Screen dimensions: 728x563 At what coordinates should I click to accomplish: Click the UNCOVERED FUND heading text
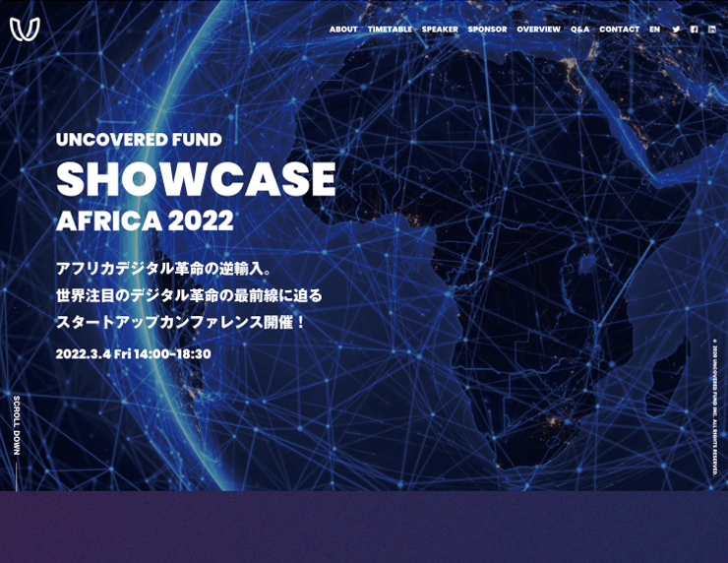139,140
